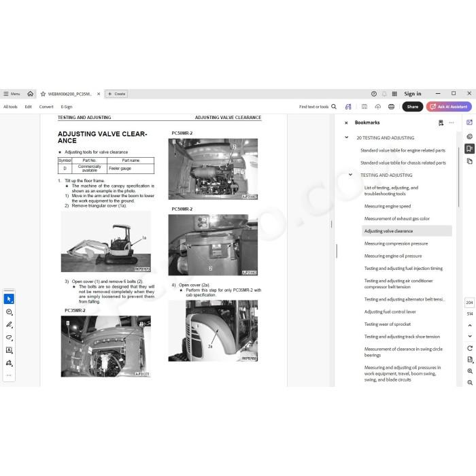
Task: Click Sign in
Action: pyautogui.click(x=413, y=94)
